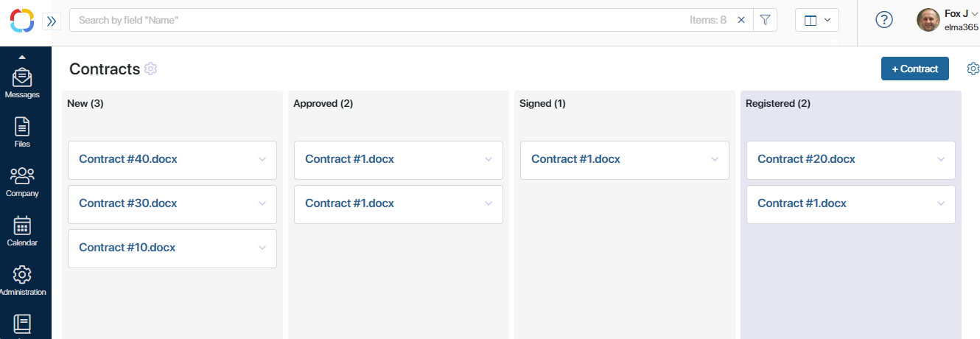This screenshot has width=980, height=339.
Task: Open the Messages section in sidebar
Action: (22, 82)
